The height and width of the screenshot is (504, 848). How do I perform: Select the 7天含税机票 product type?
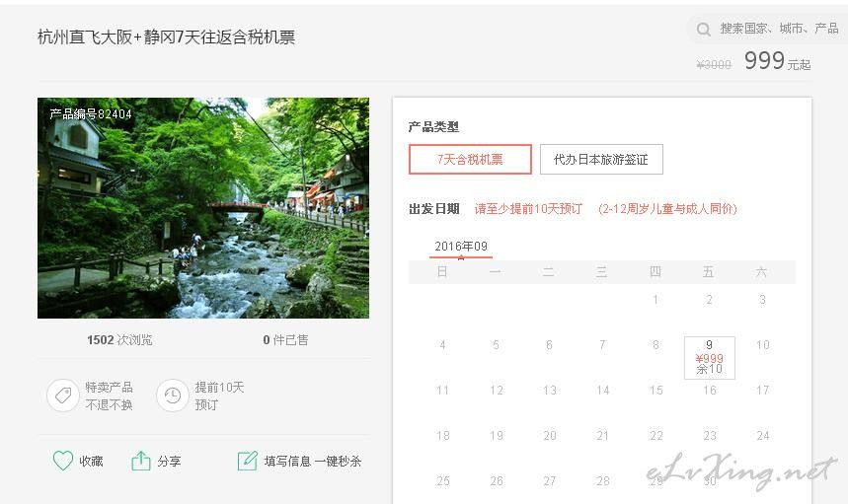point(470,160)
